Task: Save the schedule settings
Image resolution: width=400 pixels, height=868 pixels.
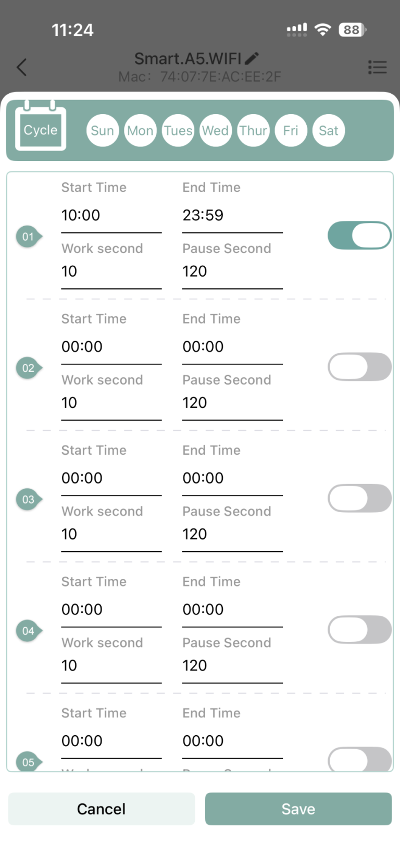Action: click(298, 809)
